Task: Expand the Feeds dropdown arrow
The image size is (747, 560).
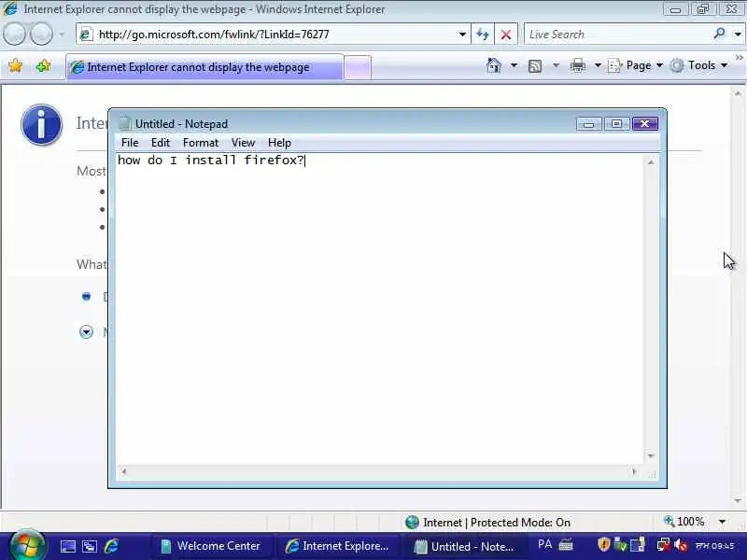Action: pos(556,65)
